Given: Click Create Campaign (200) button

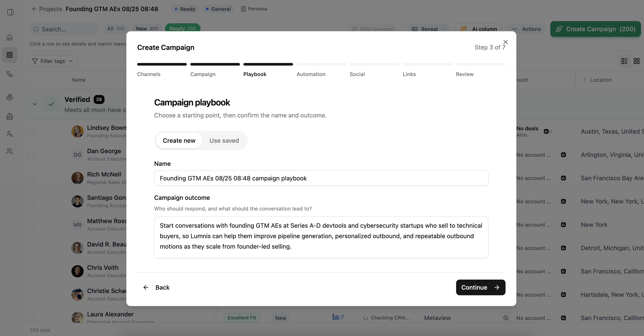Looking at the screenshot, I should pyautogui.click(x=595, y=29).
